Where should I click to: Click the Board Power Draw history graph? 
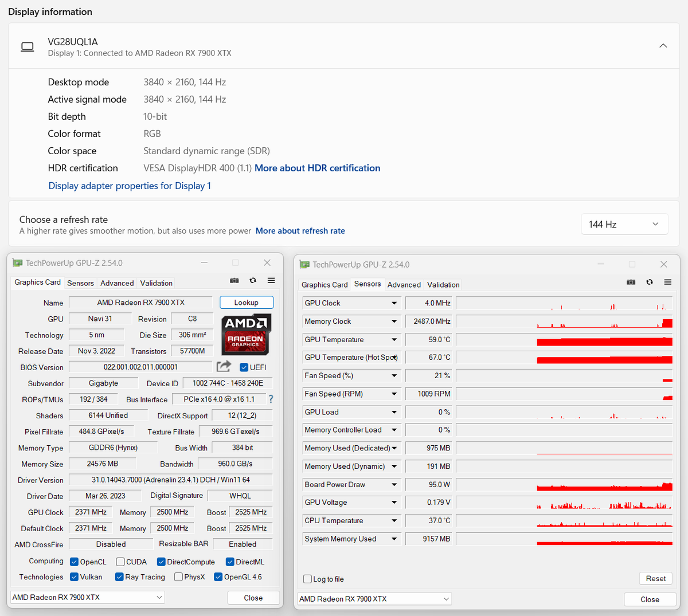[x=564, y=485]
